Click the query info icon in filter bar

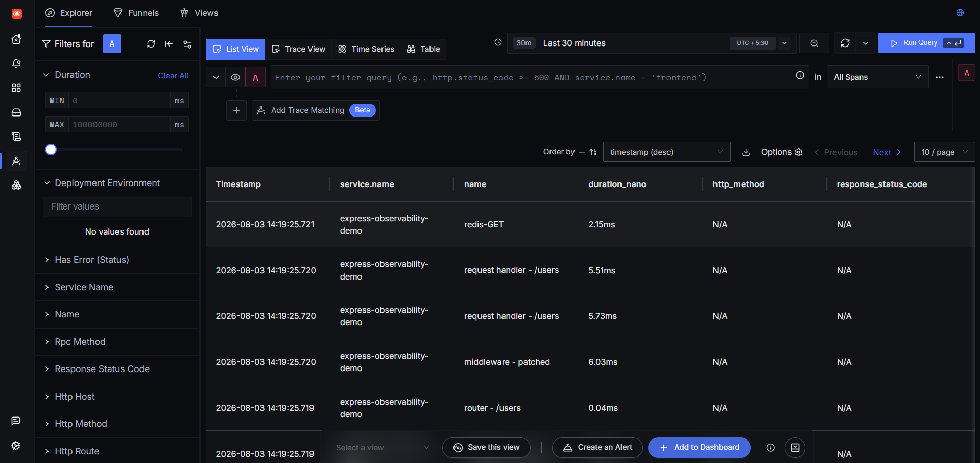800,75
